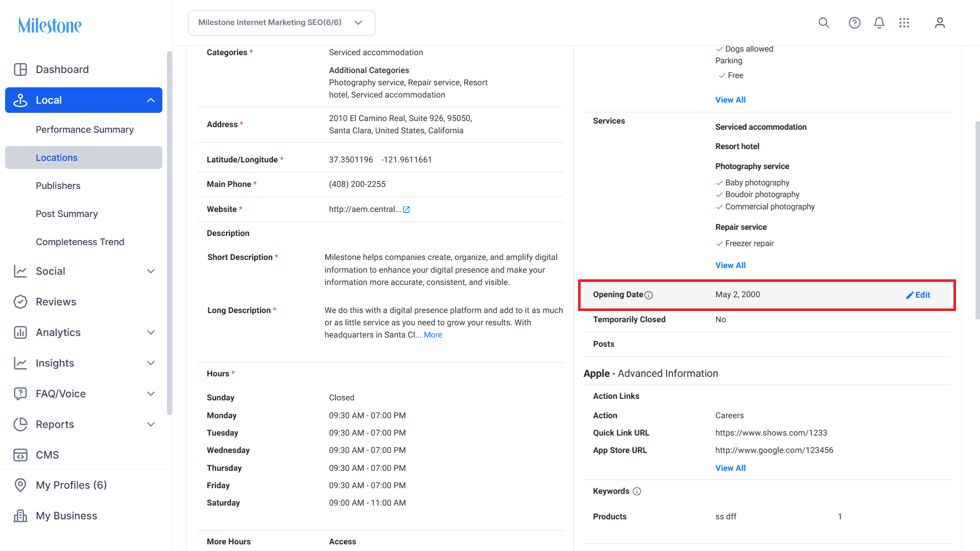The width and height of the screenshot is (980, 551).
Task: Click the Social chart icon
Action: coord(20,271)
